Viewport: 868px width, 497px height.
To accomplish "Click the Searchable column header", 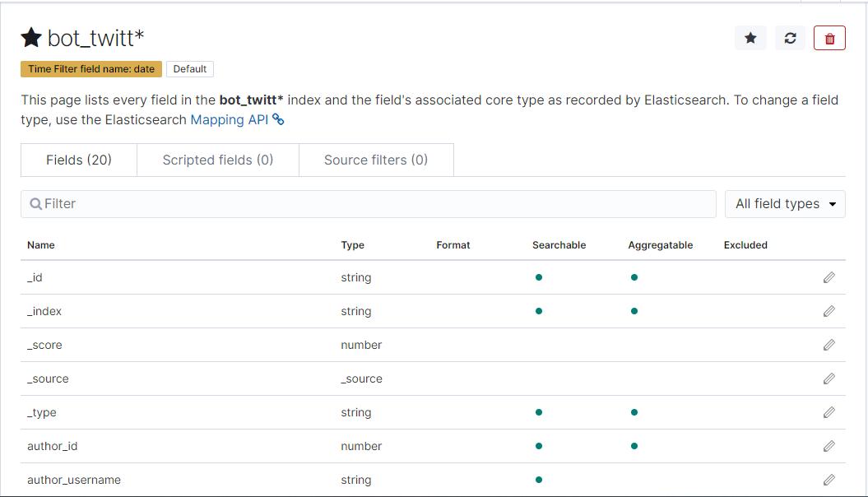I will pos(559,245).
